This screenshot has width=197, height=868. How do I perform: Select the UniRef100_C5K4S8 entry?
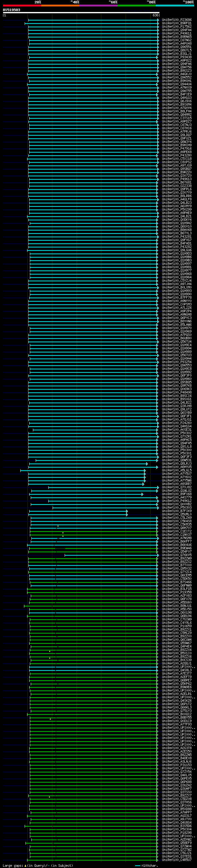pos(176,521)
